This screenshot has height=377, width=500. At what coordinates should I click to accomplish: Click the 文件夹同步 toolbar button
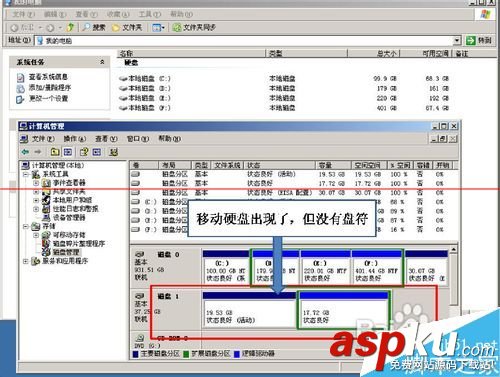(x=194, y=27)
